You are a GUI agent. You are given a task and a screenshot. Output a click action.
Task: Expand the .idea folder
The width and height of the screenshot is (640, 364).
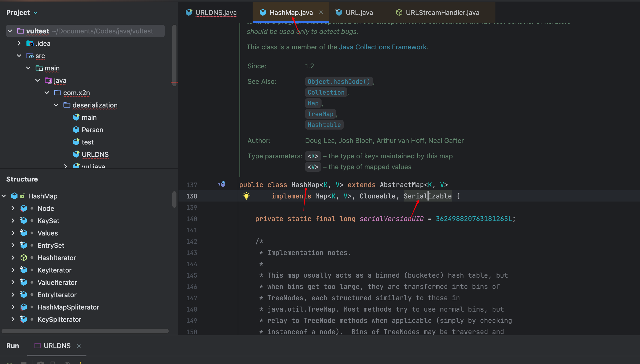click(19, 43)
